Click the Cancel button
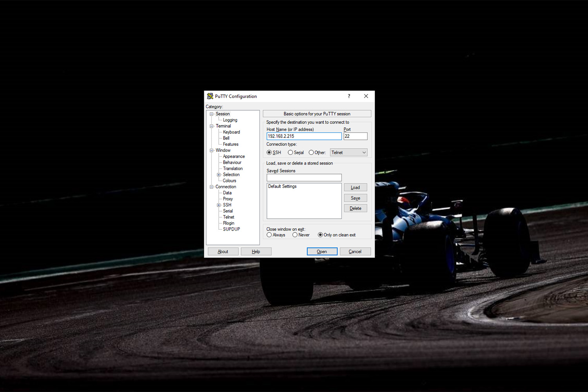588x392 pixels. point(355,252)
